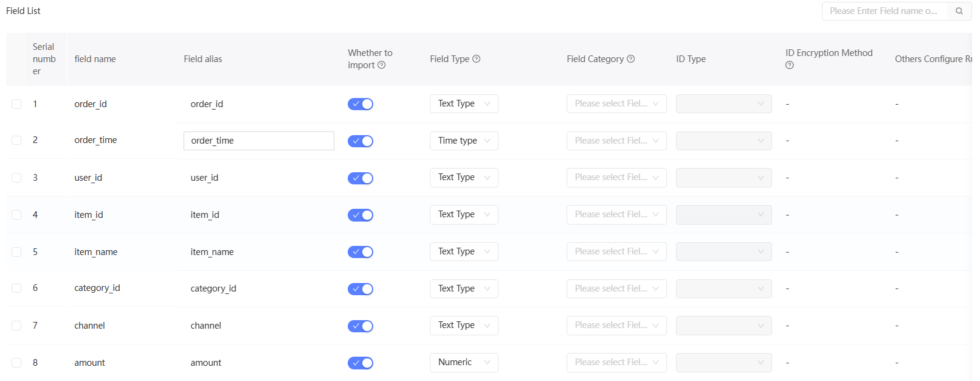Disable import switch for amount row
Image resolution: width=980 pixels, height=381 pixels.
[361, 363]
